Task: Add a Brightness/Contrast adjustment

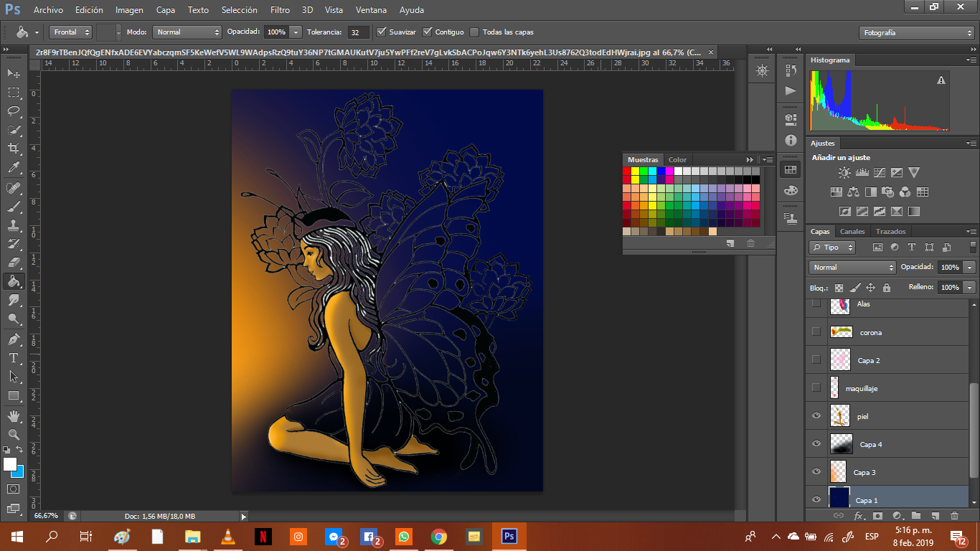Action: click(x=844, y=173)
